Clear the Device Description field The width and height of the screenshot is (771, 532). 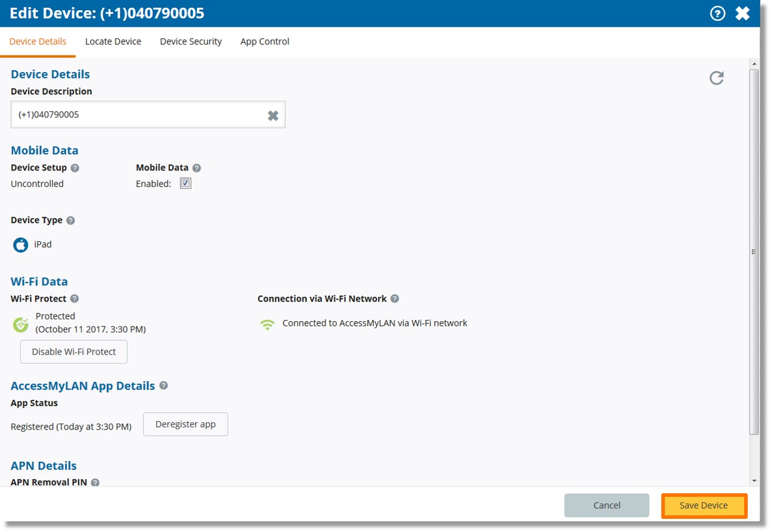pos(273,115)
